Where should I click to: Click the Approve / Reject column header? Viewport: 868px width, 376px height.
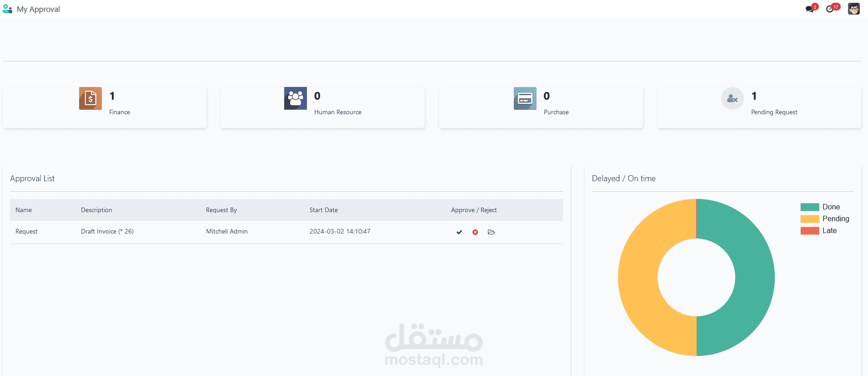[x=474, y=210]
